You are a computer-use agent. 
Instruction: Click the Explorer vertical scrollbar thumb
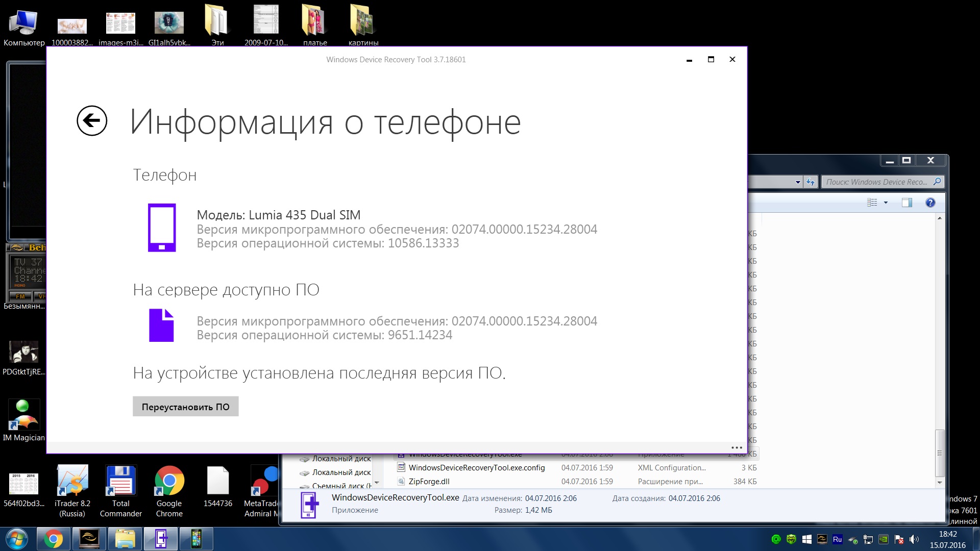pos(940,453)
